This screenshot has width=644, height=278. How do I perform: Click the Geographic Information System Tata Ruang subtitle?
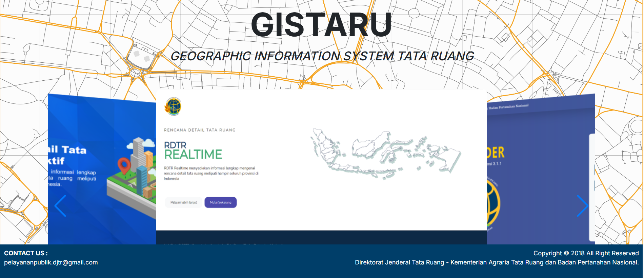(x=322, y=56)
